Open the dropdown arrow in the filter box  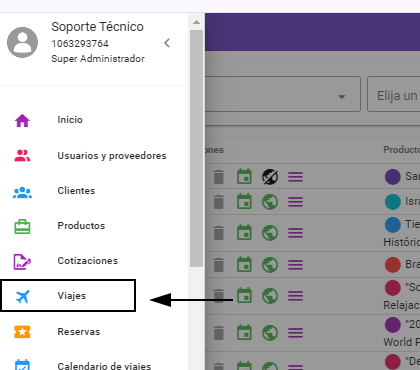tap(342, 97)
